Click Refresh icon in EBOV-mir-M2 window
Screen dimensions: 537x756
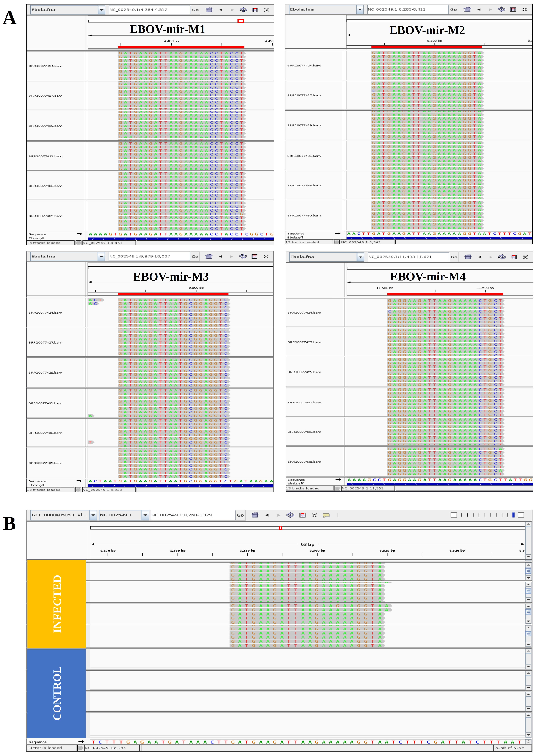click(501, 9)
